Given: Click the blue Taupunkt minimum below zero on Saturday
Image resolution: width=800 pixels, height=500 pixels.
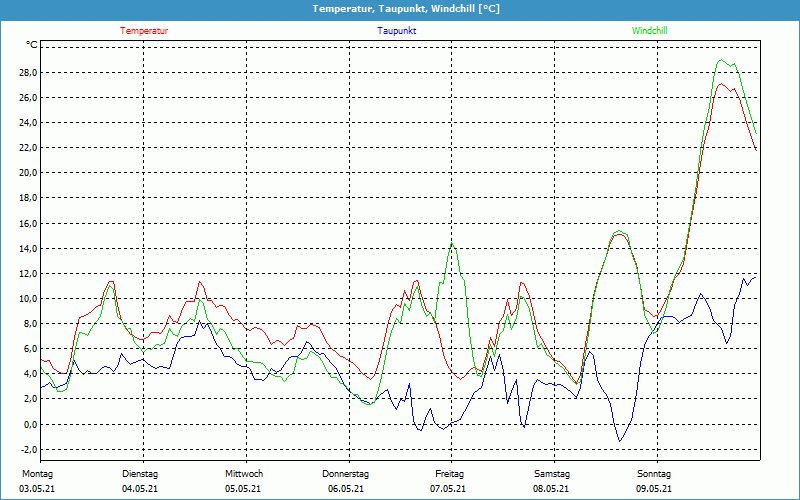Looking at the screenshot, I should tap(620, 441).
